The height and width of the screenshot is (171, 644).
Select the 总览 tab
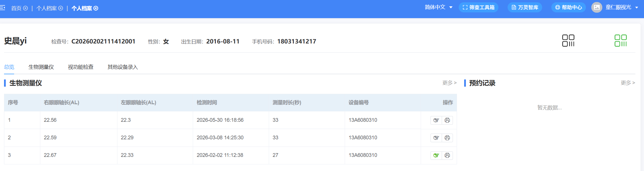click(x=9, y=67)
